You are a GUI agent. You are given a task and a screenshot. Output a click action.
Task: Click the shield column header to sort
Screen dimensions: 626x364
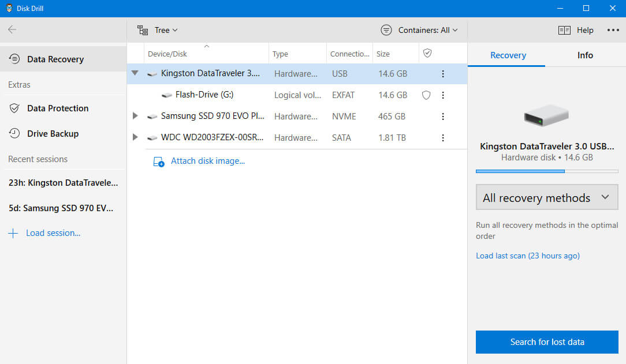pos(427,53)
